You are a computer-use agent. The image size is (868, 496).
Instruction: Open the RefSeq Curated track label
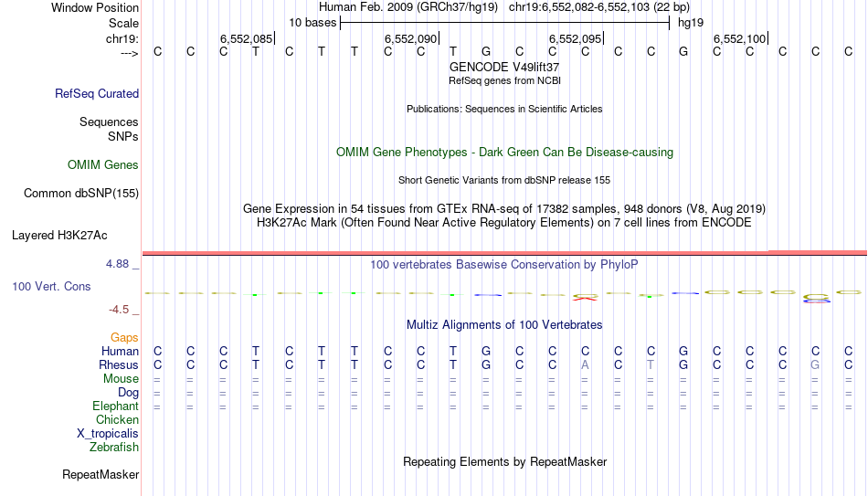(96, 93)
